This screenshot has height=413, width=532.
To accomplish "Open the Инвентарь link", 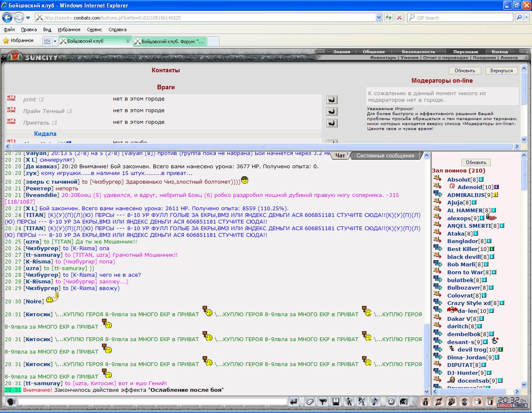I will [383, 58].
